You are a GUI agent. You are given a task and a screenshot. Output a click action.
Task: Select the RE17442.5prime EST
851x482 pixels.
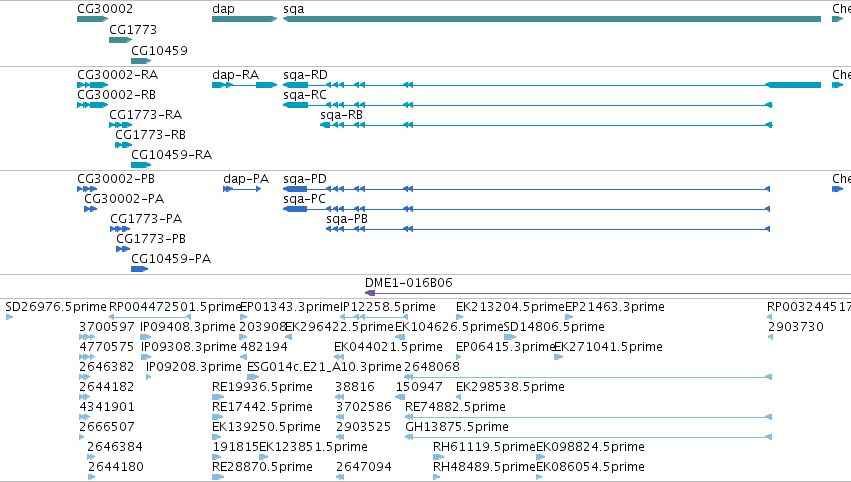(x=218, y=417)
